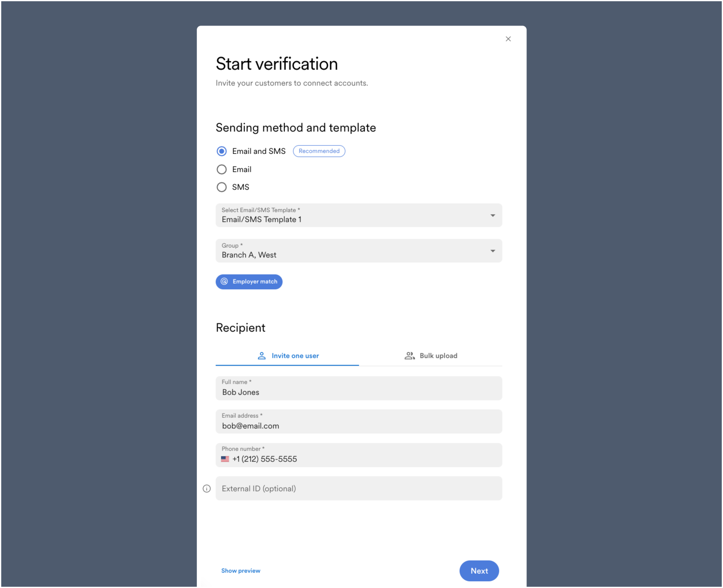Close the Start verification dialog
723x588 pixels.
pyautogui.click(x=508, y=39)
